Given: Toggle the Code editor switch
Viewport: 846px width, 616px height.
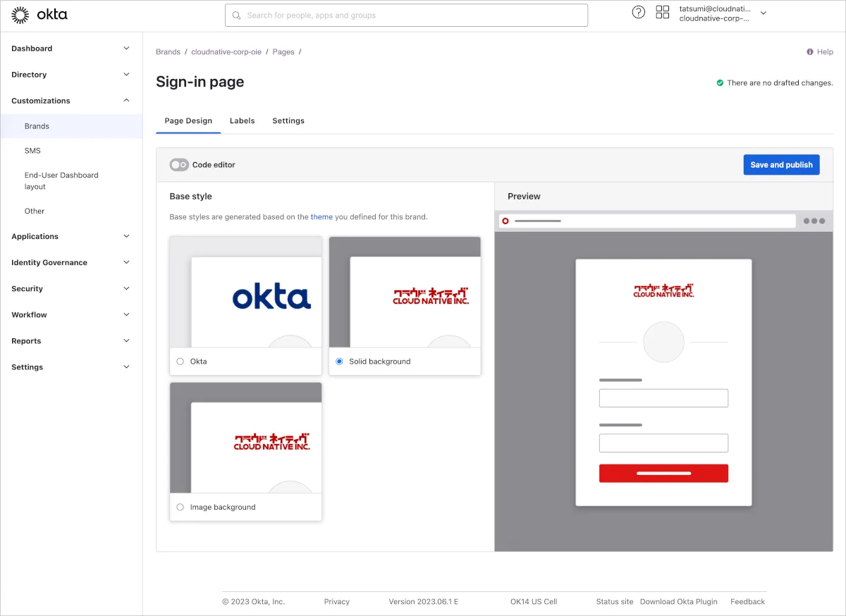Looking at the screenshot, I should 179,165.
